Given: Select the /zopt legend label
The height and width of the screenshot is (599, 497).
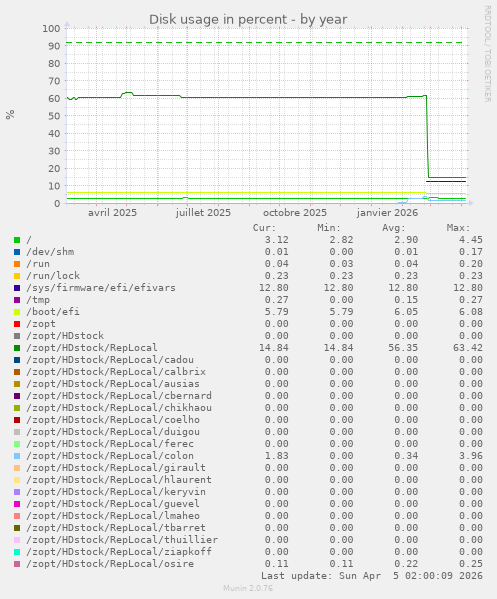Looking at the screenshot, I should (41, 324).
